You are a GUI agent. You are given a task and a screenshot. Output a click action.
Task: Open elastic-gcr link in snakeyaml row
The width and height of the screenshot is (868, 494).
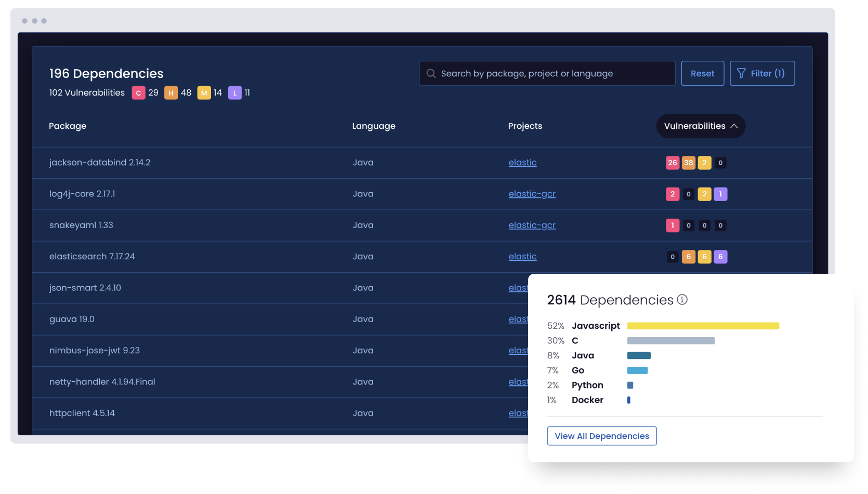532,225
